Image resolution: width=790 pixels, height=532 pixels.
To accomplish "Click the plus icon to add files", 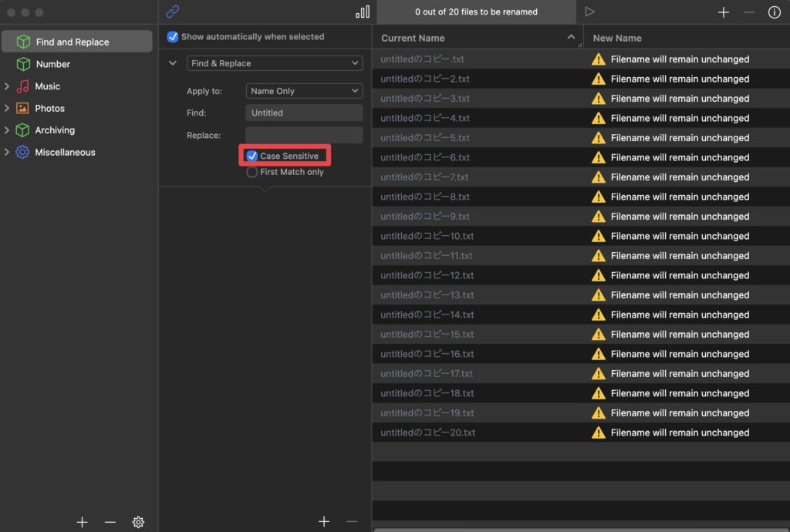I will (723, 12).
